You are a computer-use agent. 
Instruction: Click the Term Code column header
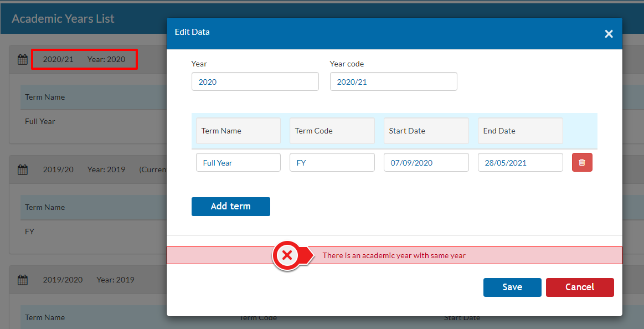(x=332, y=131)
